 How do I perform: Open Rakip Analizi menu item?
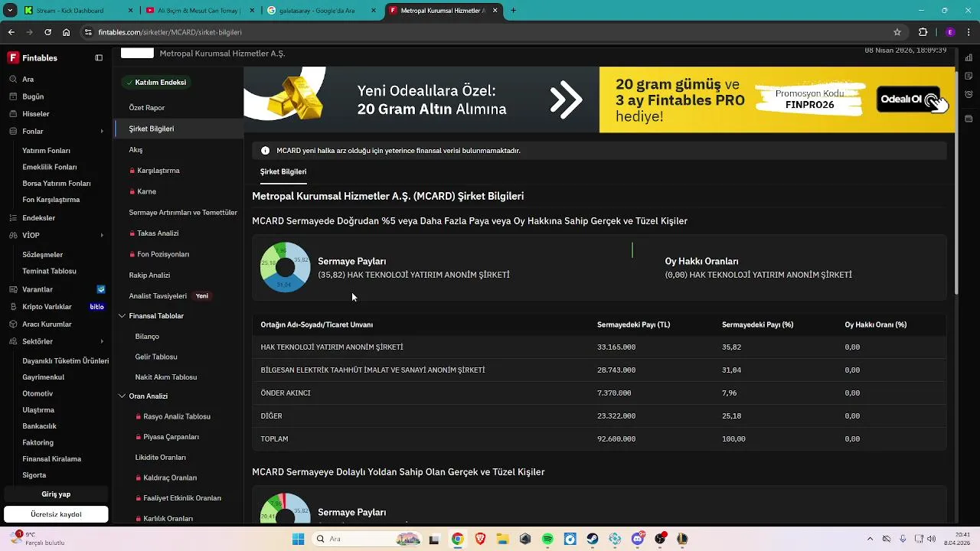click(x=149, y=275)
